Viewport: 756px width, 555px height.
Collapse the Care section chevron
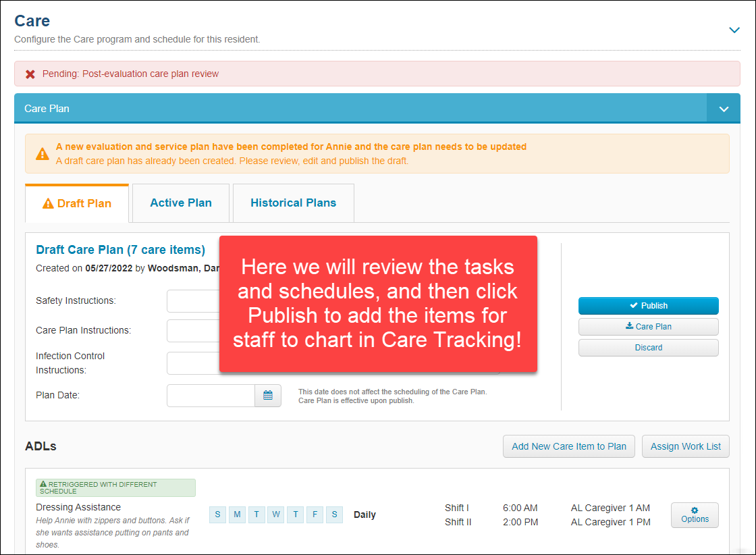tap(734, 30)
